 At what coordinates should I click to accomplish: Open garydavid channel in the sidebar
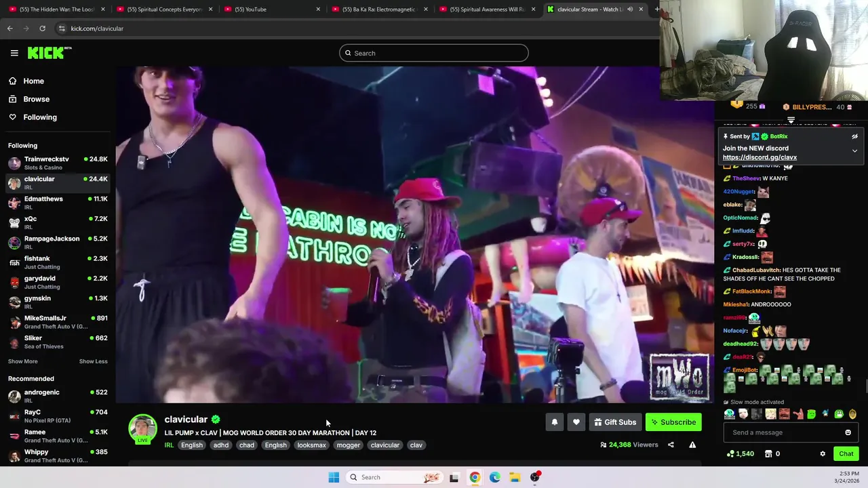coord(58,282)
